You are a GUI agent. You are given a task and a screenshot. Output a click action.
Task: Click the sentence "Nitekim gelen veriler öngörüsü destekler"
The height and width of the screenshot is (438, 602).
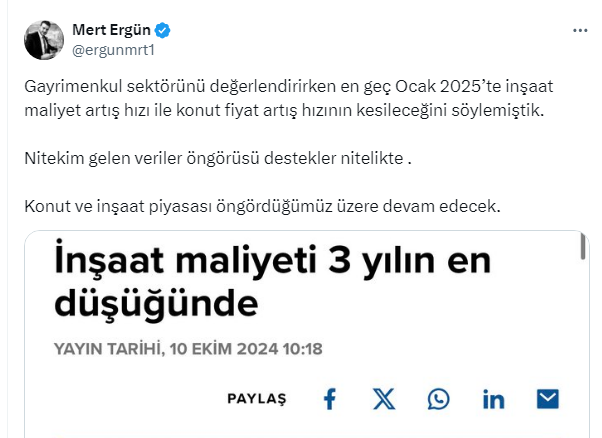pos(218,159)
